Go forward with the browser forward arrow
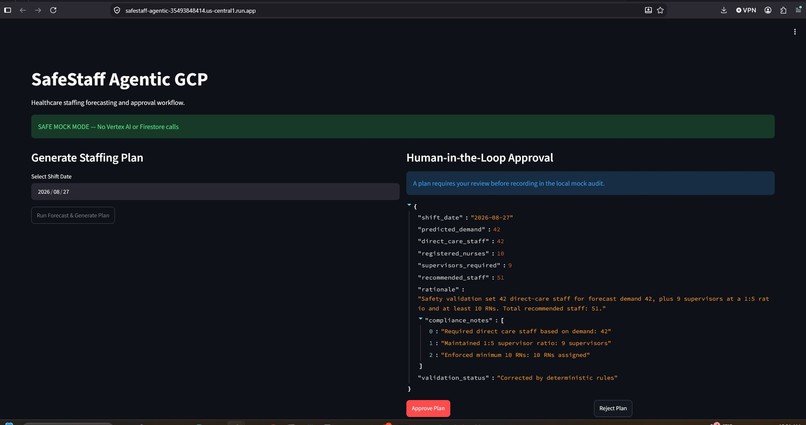Image resolution: width=806 pixels, height=425 pixels. click(38, 10)
